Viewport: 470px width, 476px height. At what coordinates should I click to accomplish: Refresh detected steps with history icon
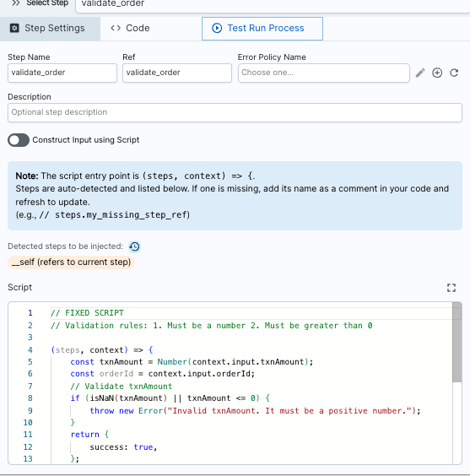(134, 246)
